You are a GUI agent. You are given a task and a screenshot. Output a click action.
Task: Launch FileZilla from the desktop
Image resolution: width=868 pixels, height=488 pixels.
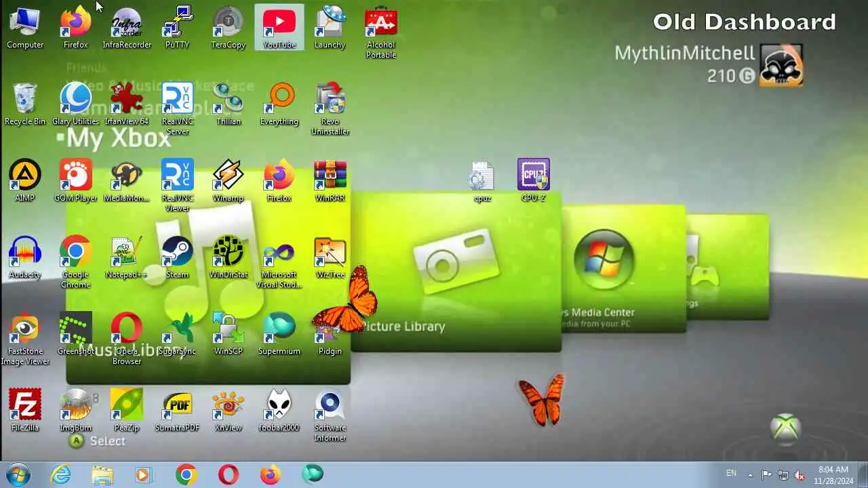pos(25,411)
